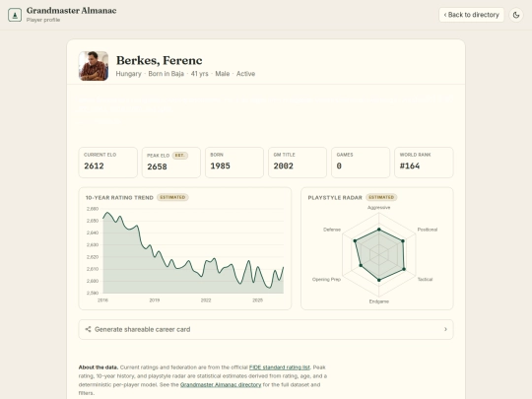Click the Endgame radar axis label
This screenshot has width=532, height=399.
[379, 301]
